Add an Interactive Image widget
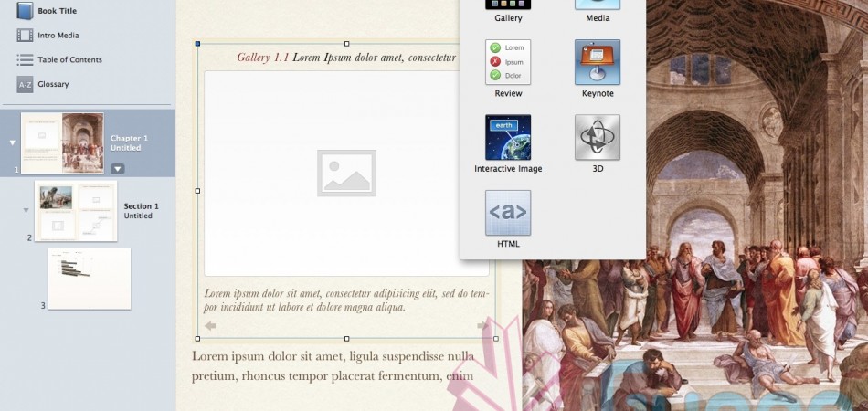This screenshot has height=411, width=868. pos(508,138)
